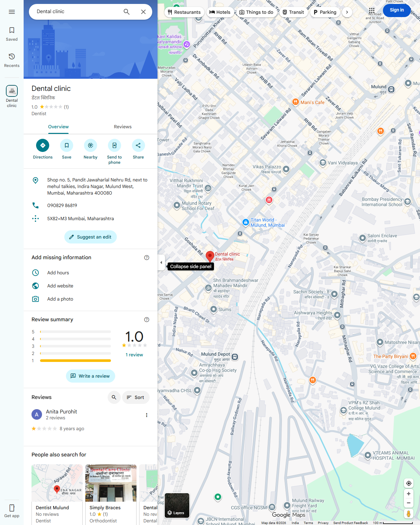
Task: Show your location button
Action: point(409,483)
